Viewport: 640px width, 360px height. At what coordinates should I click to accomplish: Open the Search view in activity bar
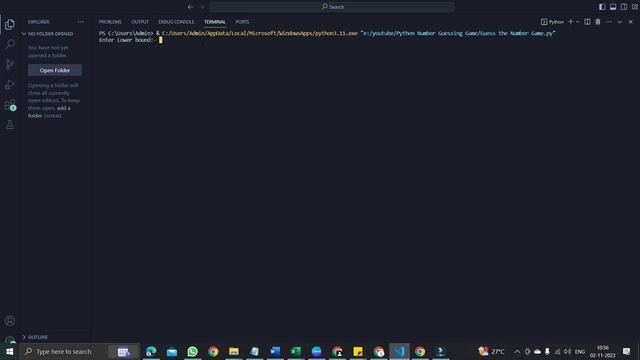click(10, 44)
